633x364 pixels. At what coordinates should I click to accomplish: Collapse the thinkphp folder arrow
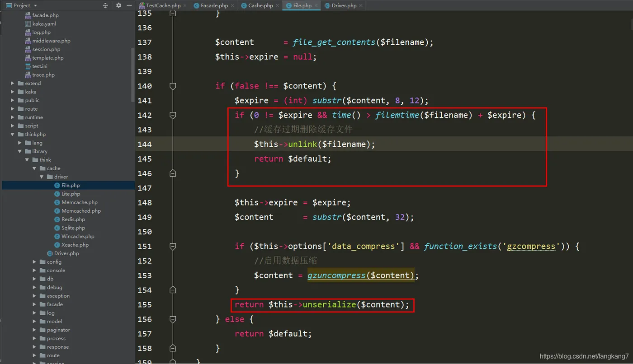[13, 135]
